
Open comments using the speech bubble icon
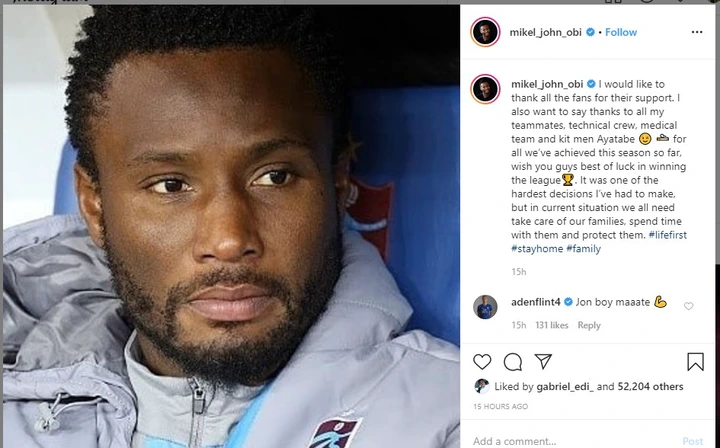(x=512, y=362)
